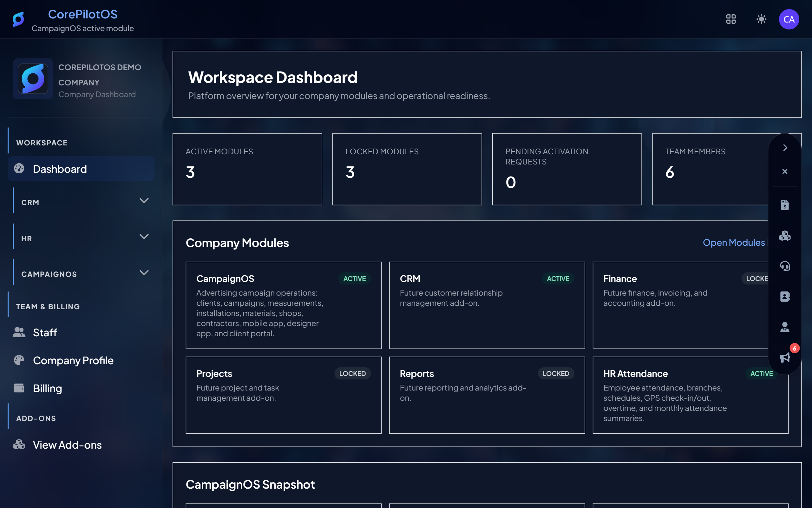
Task: Click the user person icon in floating panel
Action: pyautogui.click(x=785, y=327)
